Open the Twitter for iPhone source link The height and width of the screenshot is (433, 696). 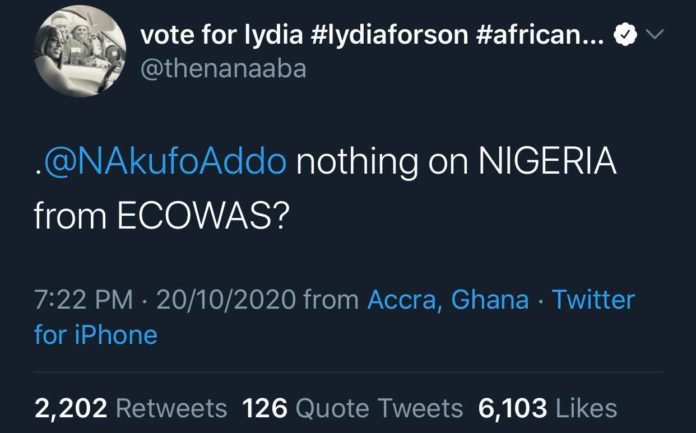coord(334,317)
